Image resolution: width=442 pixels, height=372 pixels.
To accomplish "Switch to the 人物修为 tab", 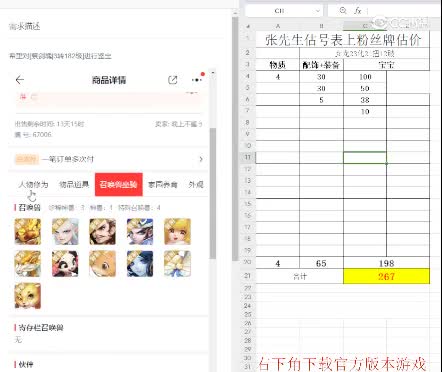I will click(33, 184).
